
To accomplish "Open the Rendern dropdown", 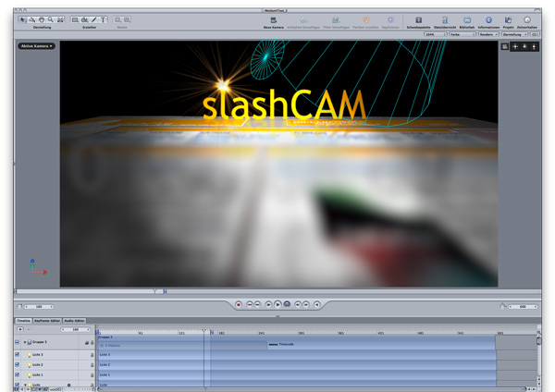I will click(x=488, y=34).
